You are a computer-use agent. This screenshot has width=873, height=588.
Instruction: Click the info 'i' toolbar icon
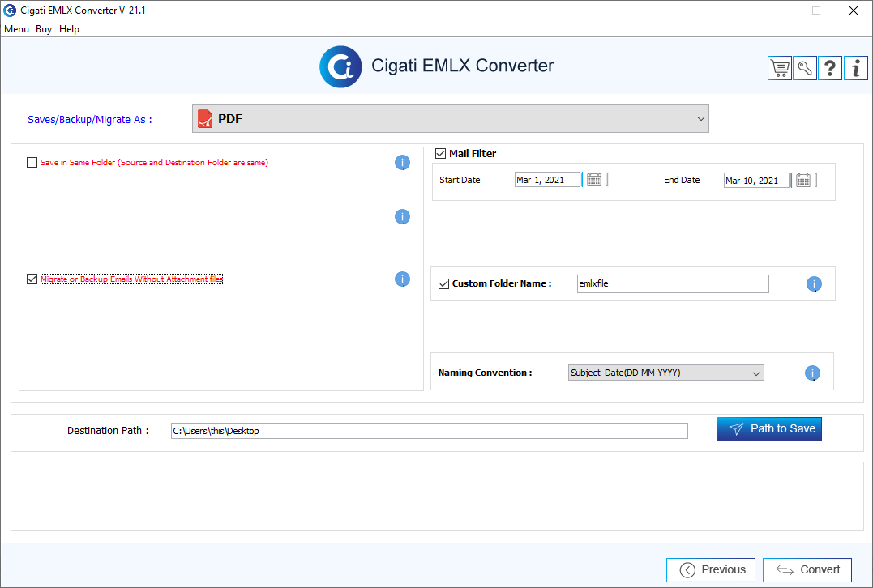point(856,68)
